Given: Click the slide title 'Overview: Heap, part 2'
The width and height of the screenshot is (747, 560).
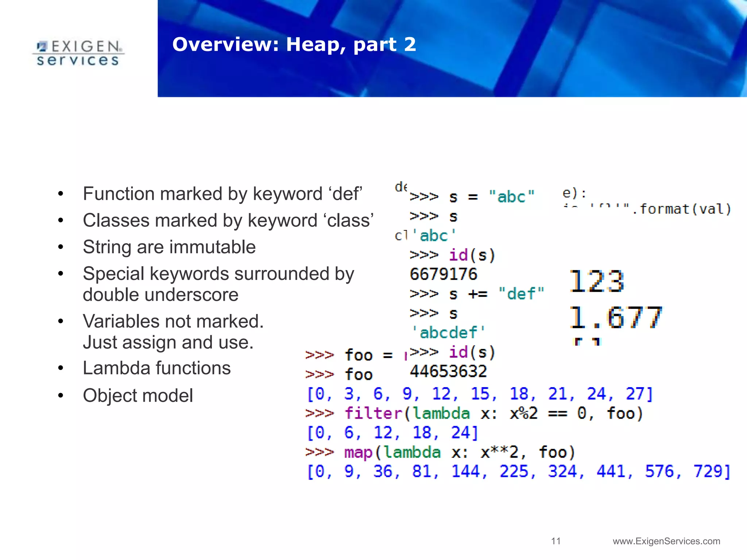Looking at the screenshot, I should pos(294,44).
